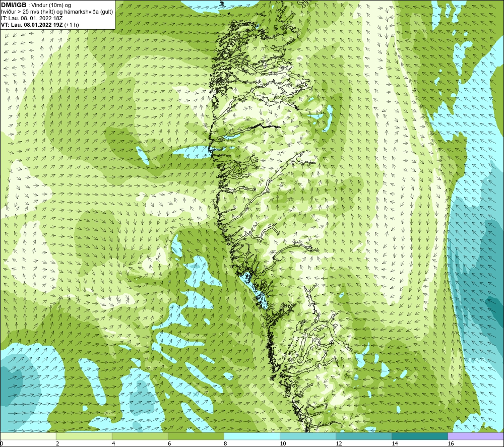504x447 pixels.
Task: Click the 12–14 m/s teal legend swatch
Action: (363, 436)
